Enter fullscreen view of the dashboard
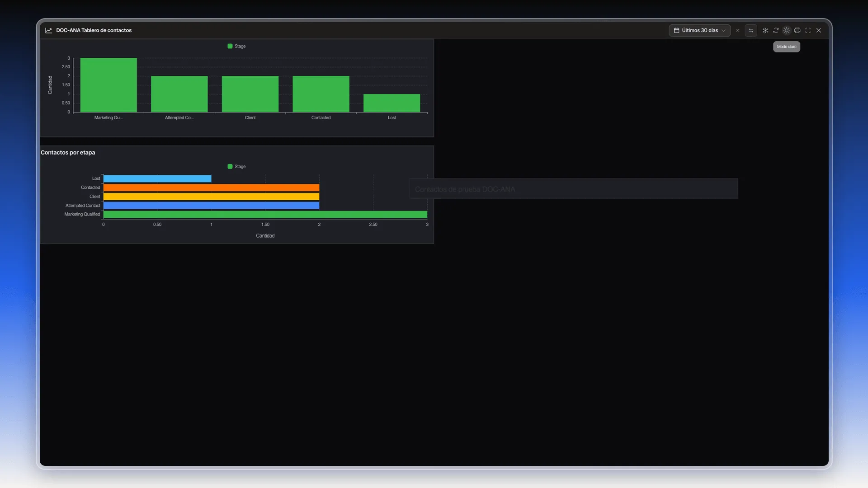The image size is (868, 488). 808,30
